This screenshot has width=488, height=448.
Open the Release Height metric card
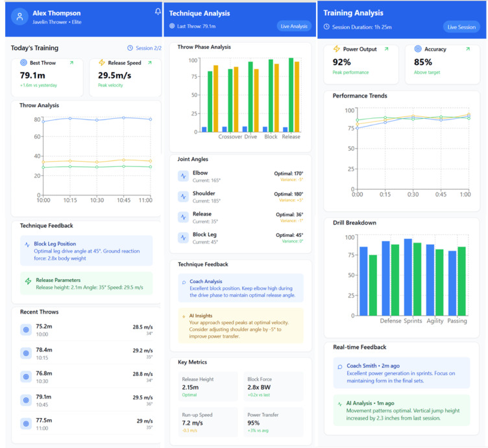click(207, 386)
